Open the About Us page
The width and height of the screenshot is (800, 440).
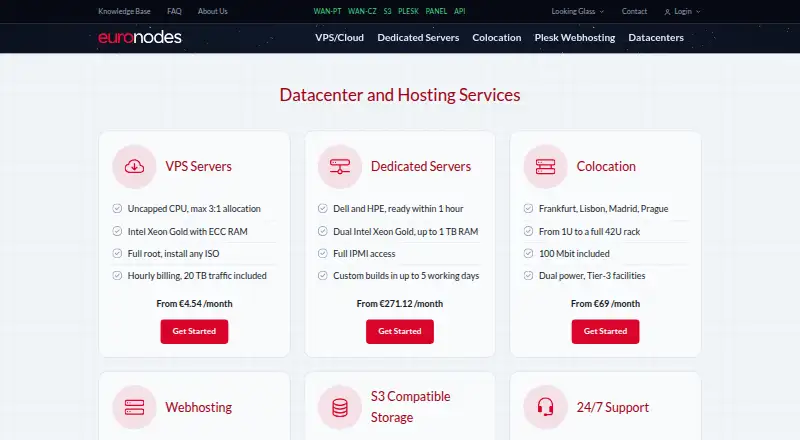click(x=213, y=11)
